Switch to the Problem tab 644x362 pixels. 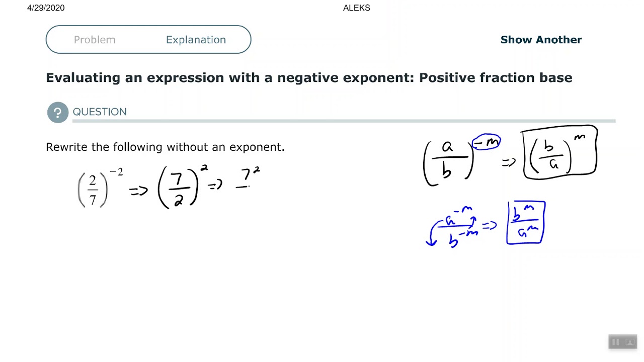point(95,40)
